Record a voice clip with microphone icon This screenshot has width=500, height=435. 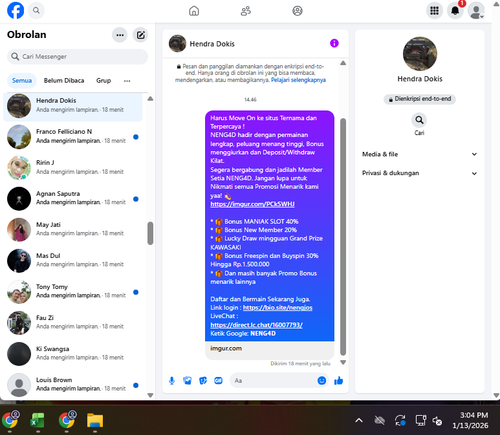[172, 381]
